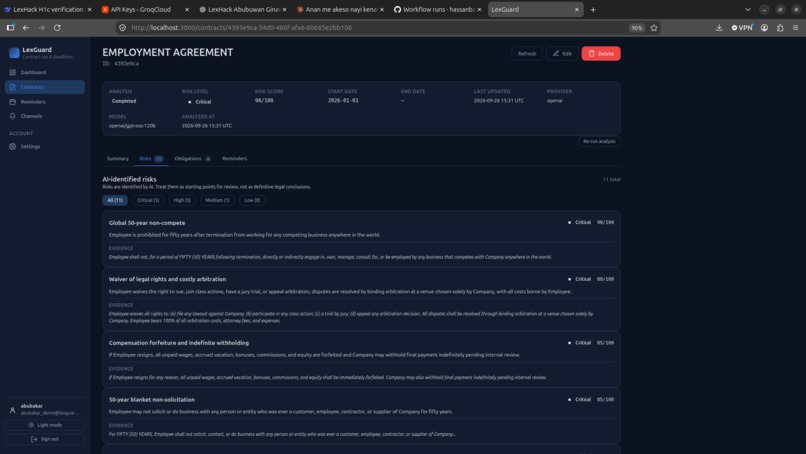Open the browser account profile icon

pos(764,28)
